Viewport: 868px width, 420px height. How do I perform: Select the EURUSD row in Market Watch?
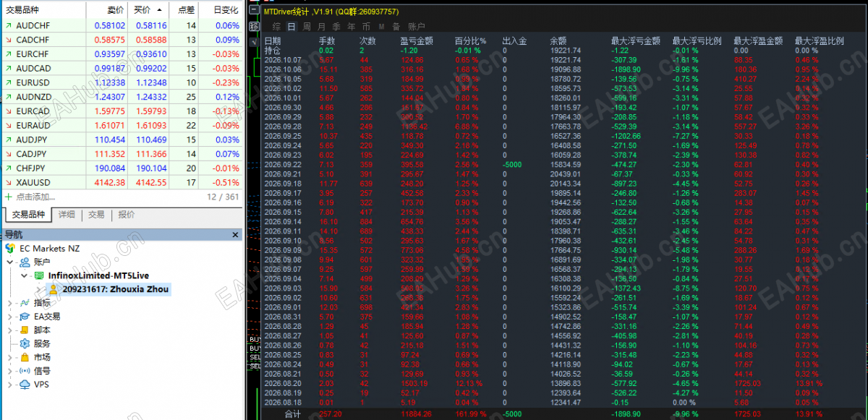pyautogui.click(x=122, y=82)
